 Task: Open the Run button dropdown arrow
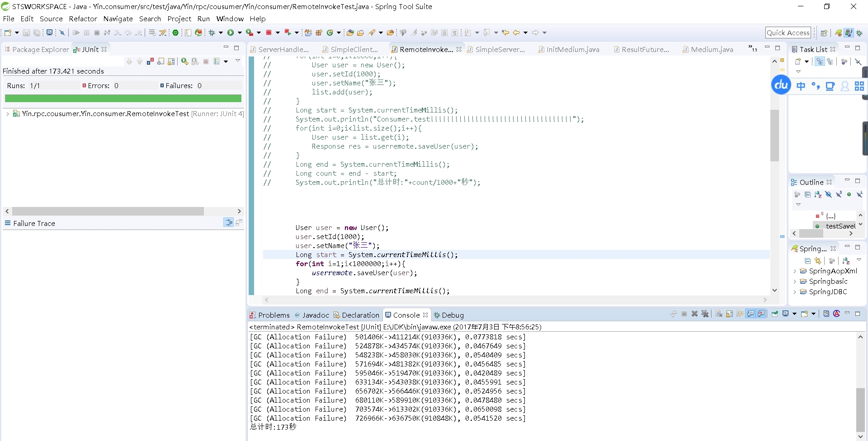[240, 33]
